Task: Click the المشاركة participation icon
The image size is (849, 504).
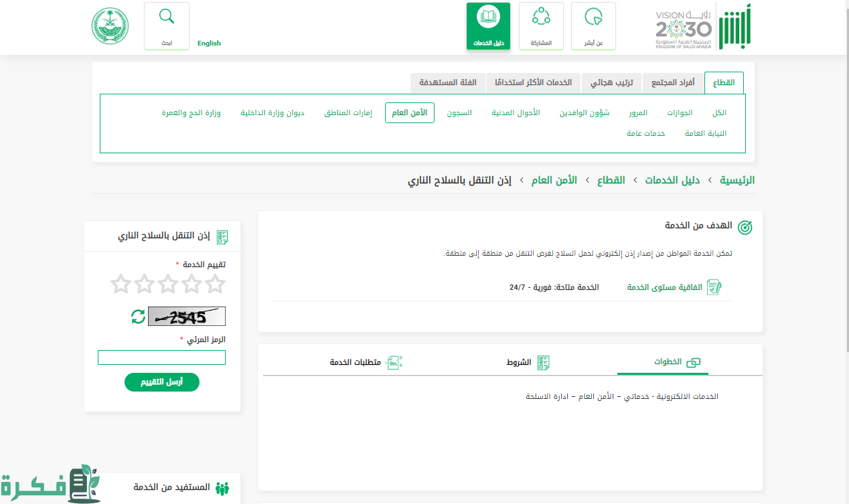Action: tap(540, 17)
